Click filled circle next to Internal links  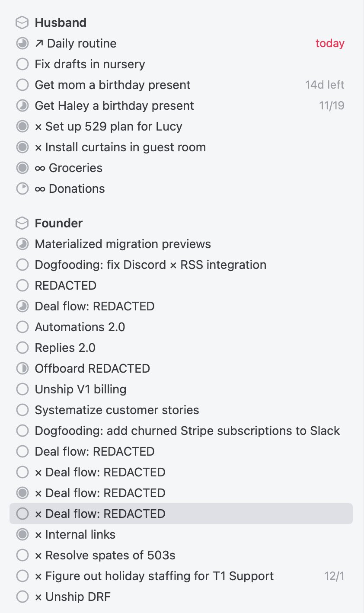[22, 534]
